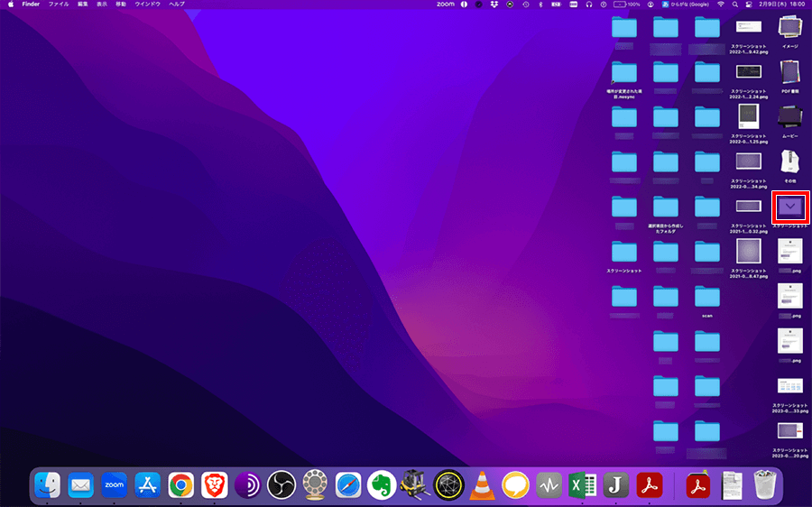Launch Google Chrome from the Dock
The image size is (812, 507).
click(x=180, y=485)
